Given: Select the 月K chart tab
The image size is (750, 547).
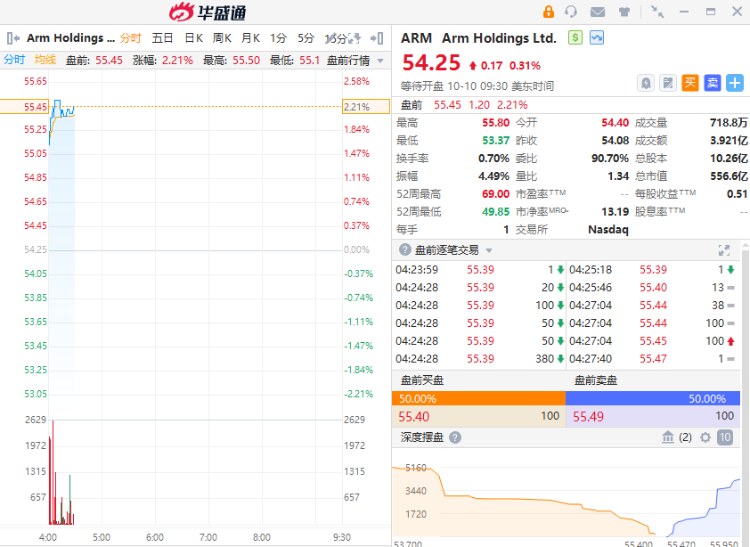Looking at the screenshot, I should pos(251,38).
